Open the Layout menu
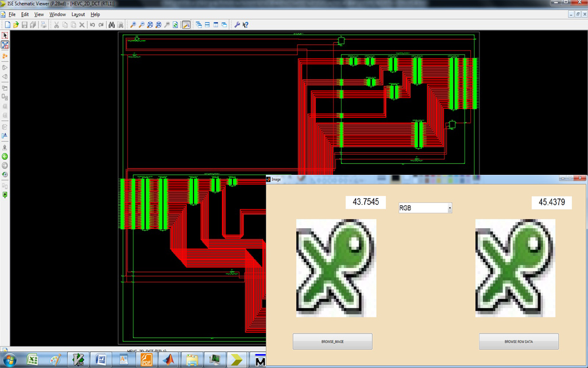The height and width of the screenshot is (368, 588). pos(78,14)
